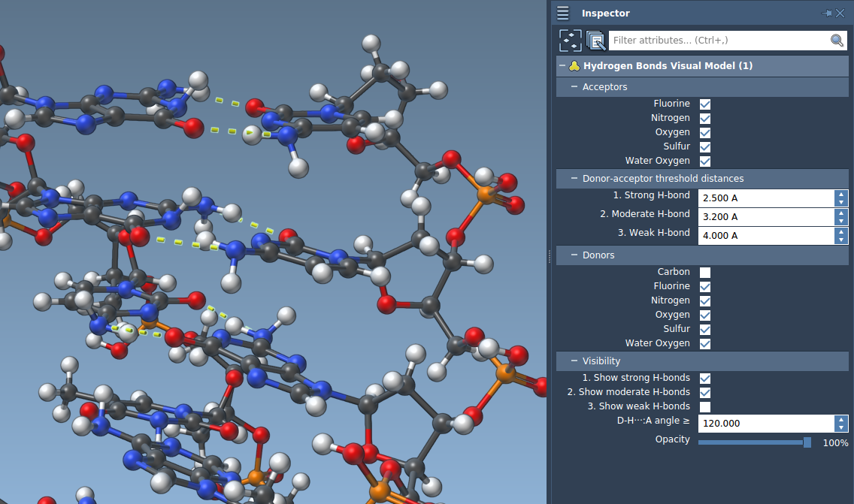Click the Opacity slider handle
Viewport: 854px width, 504px height.
[807, 442]
